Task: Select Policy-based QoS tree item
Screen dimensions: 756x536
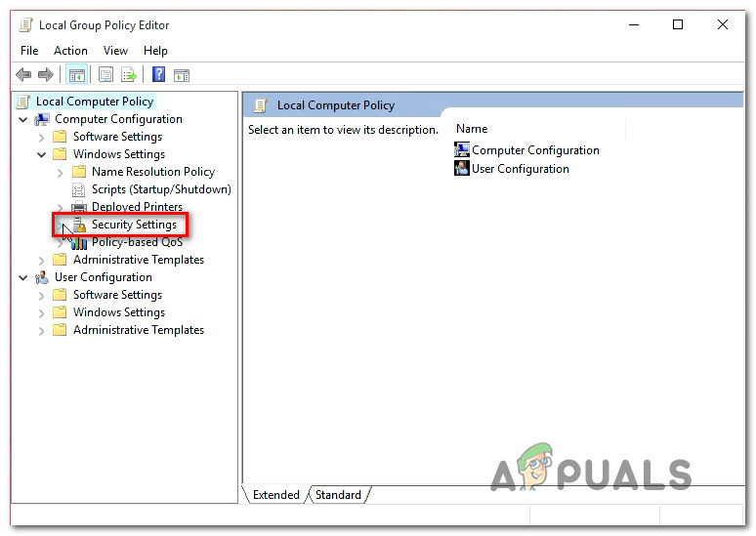Action: pyautogui.click(x=138, y=242)
